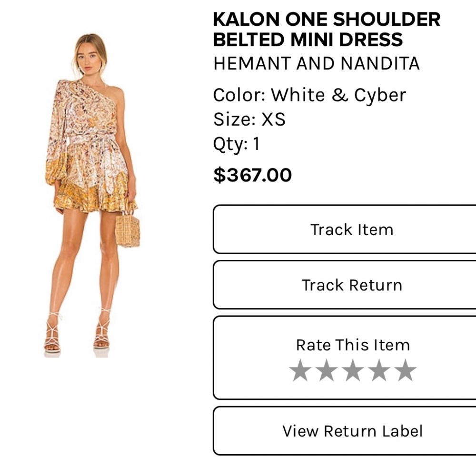Click the Color: White & Cyber text
The width and height of the screenshot is (476, 476).
coord(309,95)
